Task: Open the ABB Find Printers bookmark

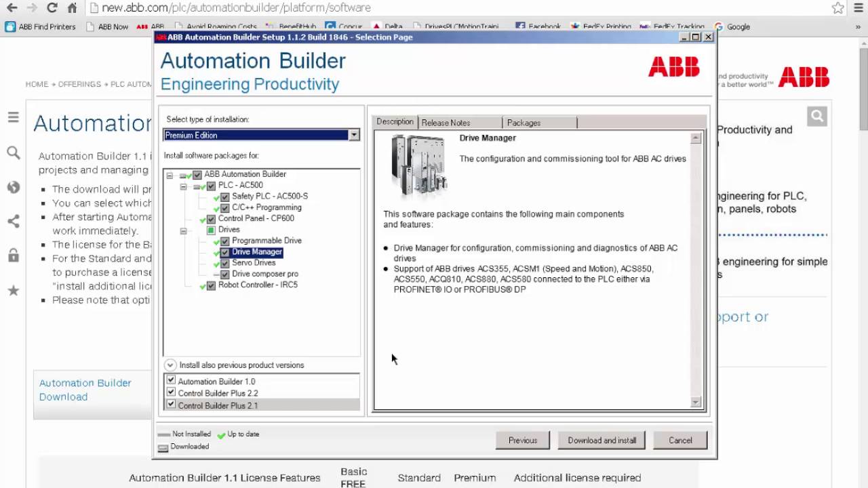Action: [41, 27]
